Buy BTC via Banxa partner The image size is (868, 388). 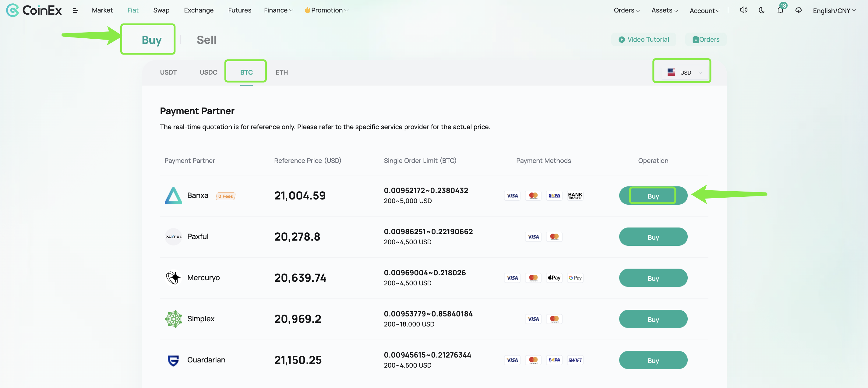(653, 196)
